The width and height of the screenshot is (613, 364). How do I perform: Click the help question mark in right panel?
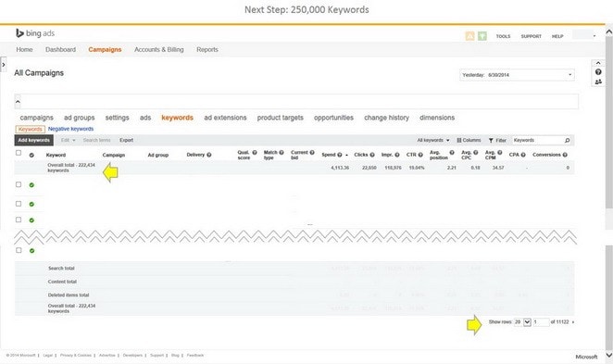598,72
